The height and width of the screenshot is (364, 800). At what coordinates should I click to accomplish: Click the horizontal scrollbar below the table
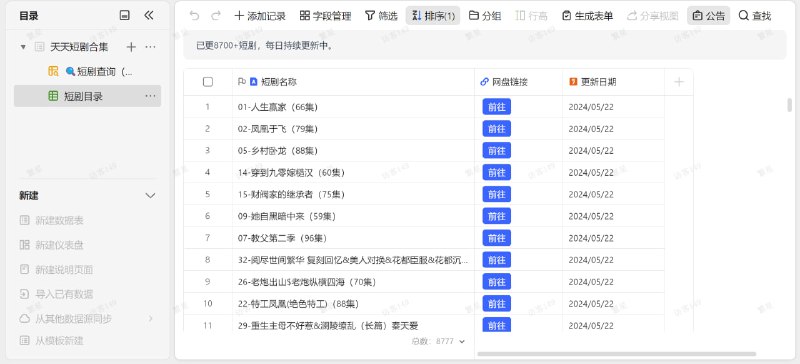(x=616, y=354)
